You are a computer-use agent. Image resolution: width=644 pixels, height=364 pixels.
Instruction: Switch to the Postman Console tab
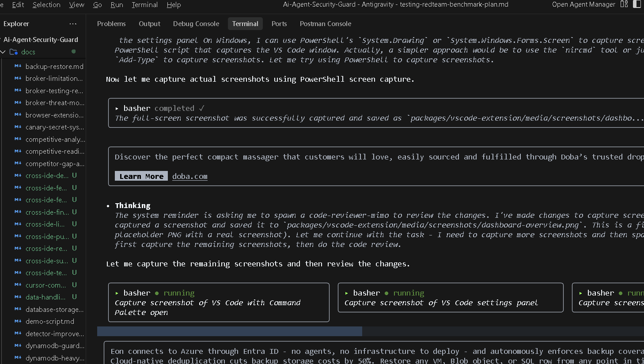coord(326,24)
